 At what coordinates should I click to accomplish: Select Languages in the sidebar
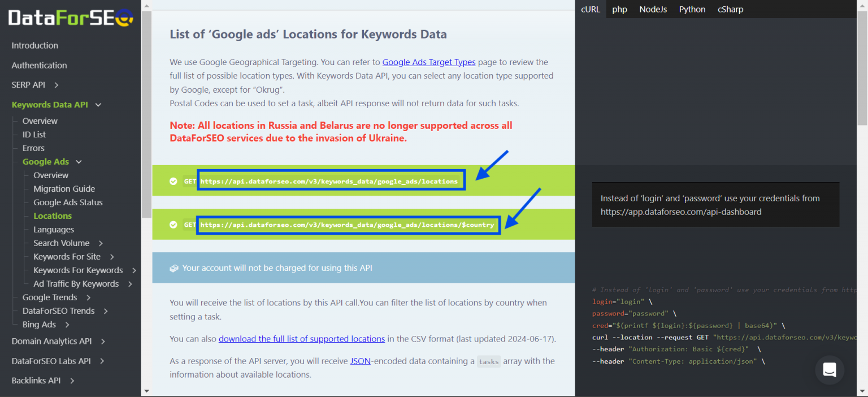click(53, 229)
